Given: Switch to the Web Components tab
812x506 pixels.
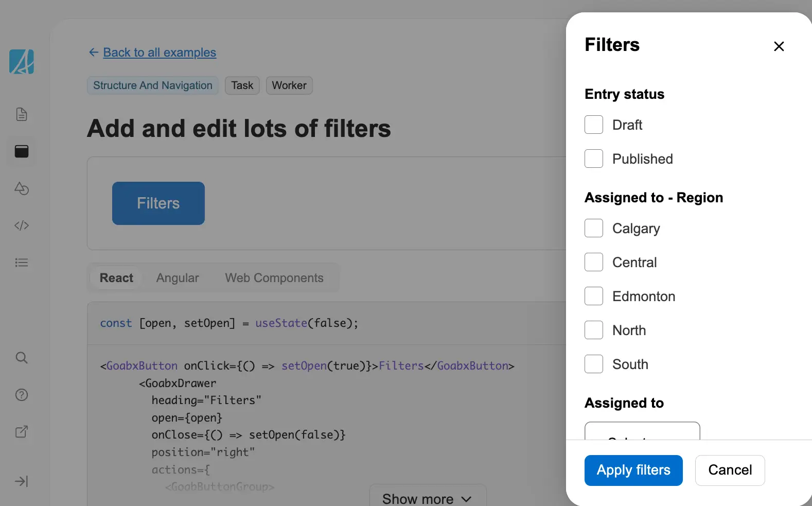Looking at the screenshot, I should click(274, 278).
